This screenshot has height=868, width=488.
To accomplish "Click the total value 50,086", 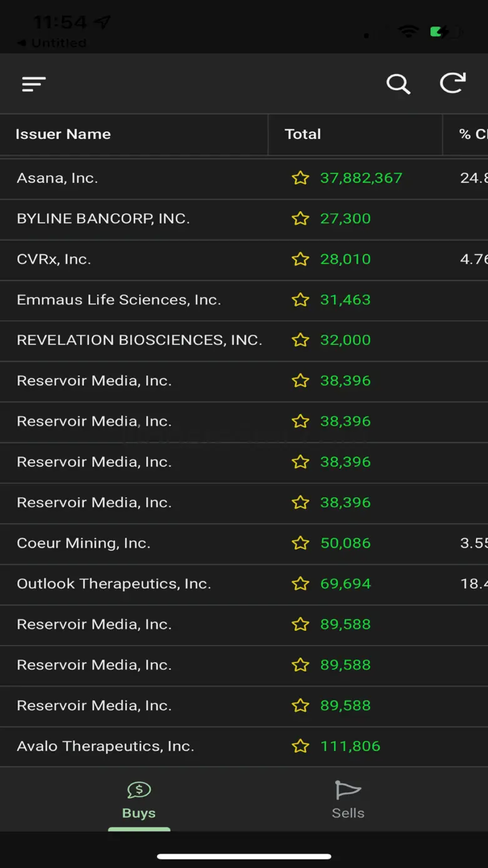I will click(x=345, y=543).
